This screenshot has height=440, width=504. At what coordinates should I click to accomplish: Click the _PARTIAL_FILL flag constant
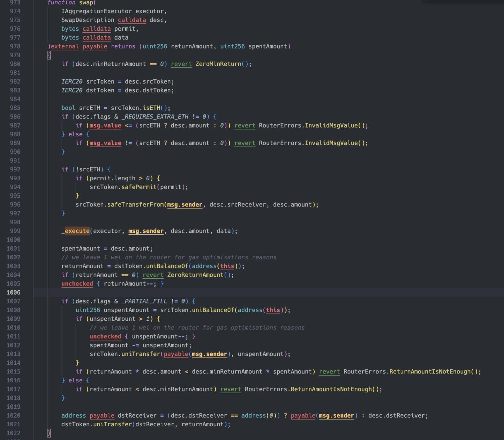point(144,301)
